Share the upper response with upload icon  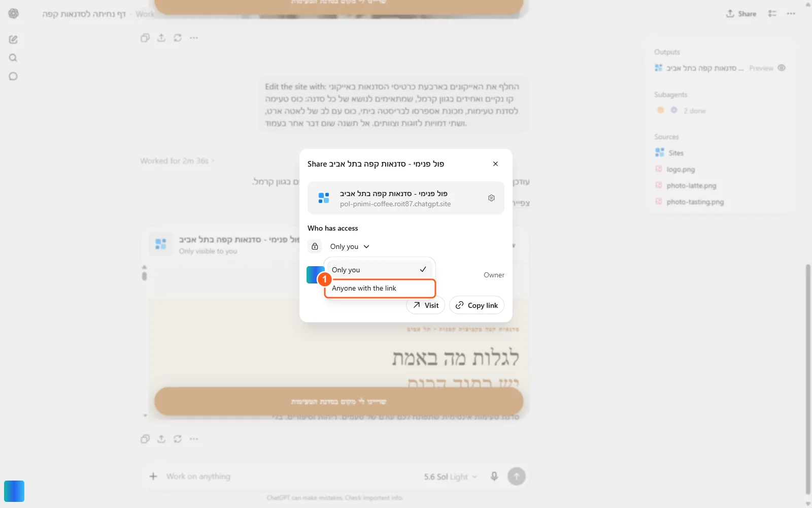[161, 38]
